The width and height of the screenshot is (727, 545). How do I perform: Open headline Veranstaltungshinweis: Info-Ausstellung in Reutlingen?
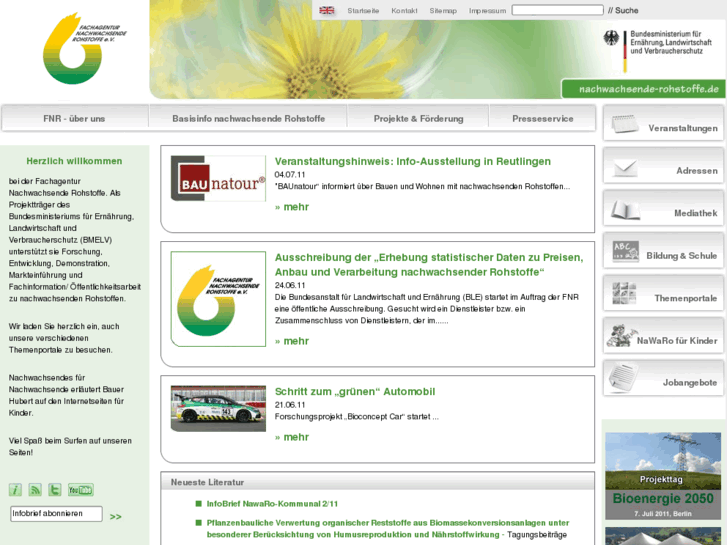point(413,161)
